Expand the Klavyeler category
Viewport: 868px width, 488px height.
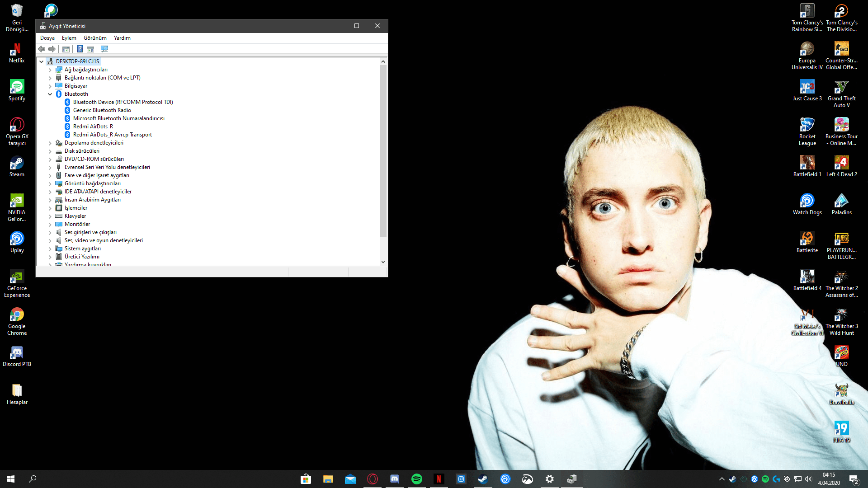coord(50,216)
